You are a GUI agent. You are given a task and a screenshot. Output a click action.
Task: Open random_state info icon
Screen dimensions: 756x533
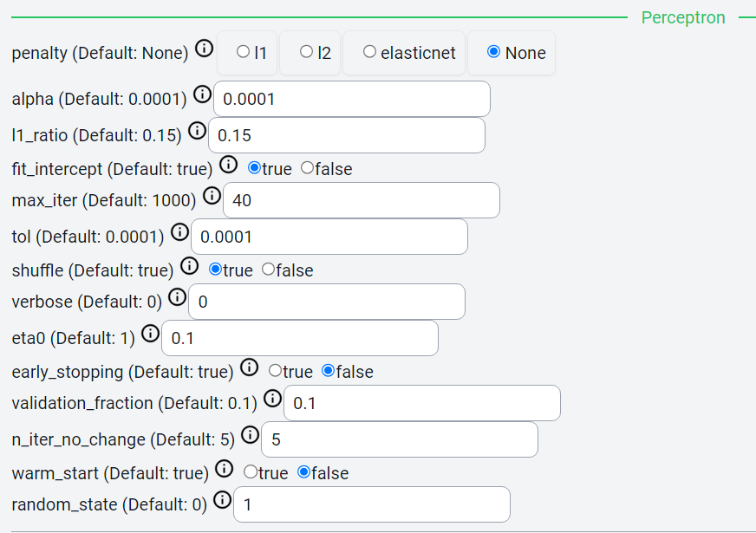click(223, 500)
